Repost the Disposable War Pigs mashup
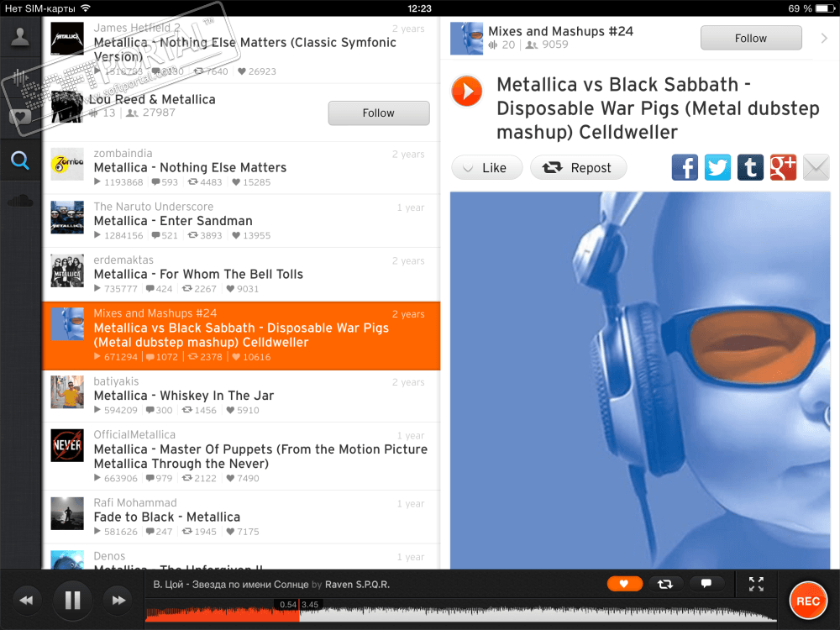Screen dimensions: 840x630 578,168
